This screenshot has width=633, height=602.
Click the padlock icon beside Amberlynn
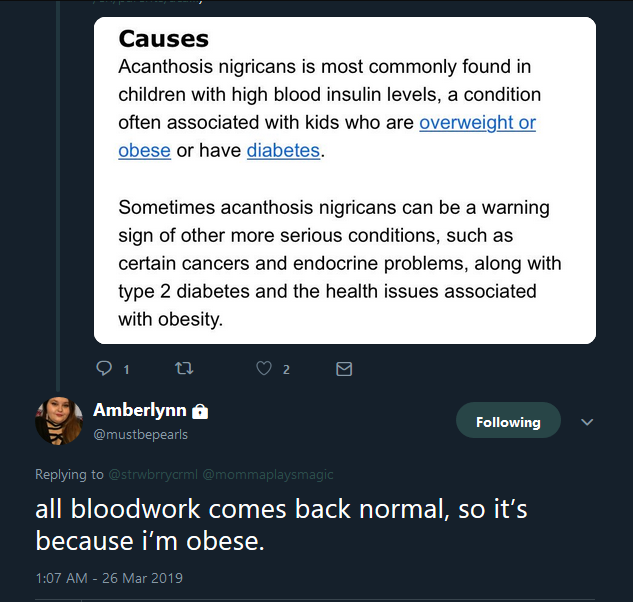pyautogui.click(x=200, y=411)
